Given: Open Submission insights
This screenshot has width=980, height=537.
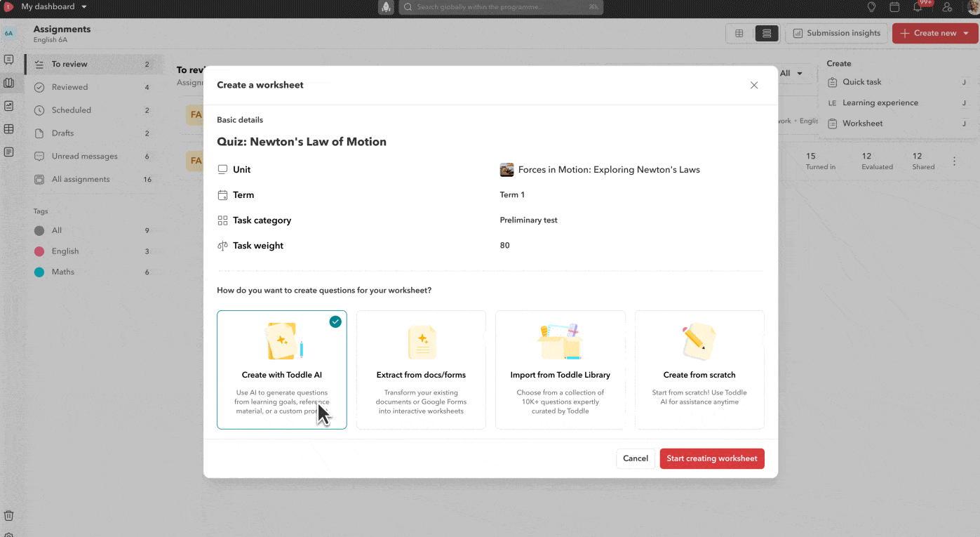Looking at the screenshot, I should (836, 33).
